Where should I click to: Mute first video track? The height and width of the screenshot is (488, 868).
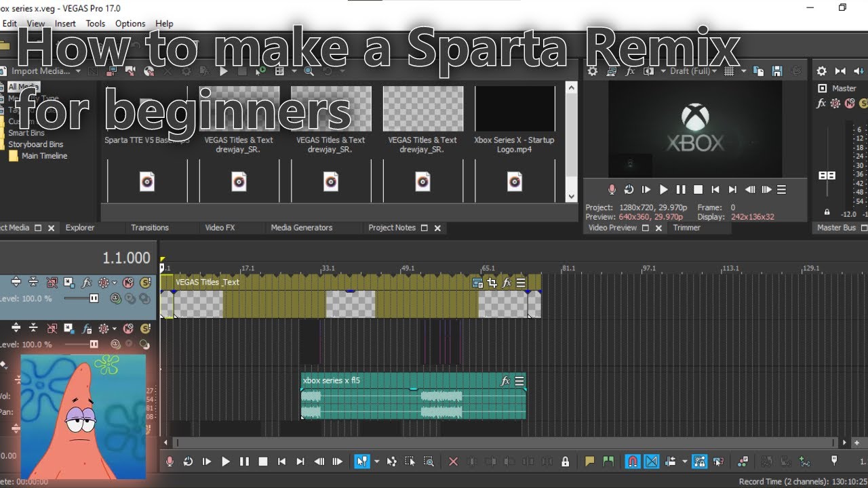coord(128,283)
